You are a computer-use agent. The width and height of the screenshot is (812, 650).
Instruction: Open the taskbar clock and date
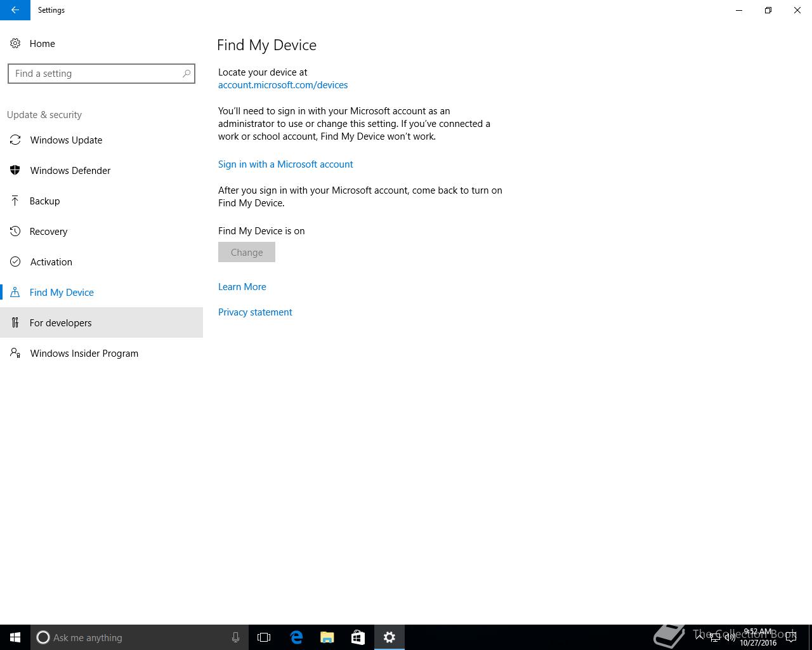[758, 637]
